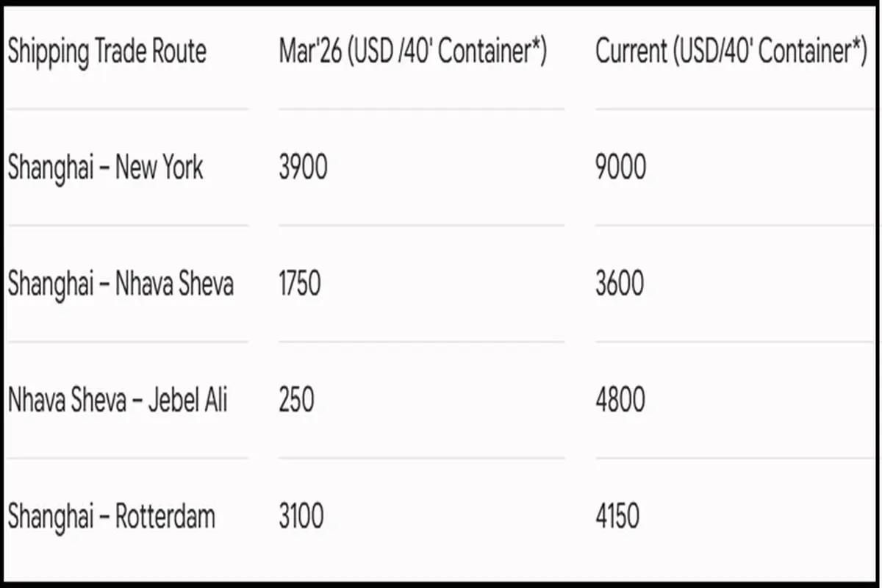Select the Nhava Sheva – Jebel Ali cell

click(x=118, y=400)
